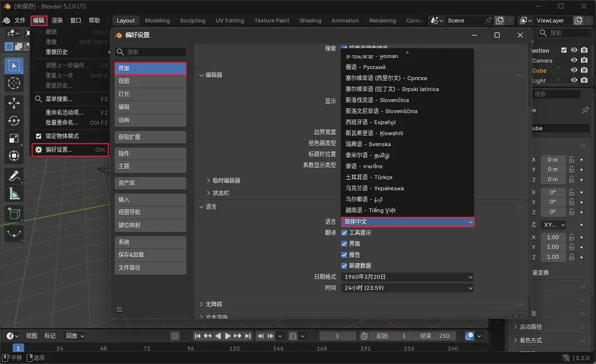Open the 窗口 menu

pyautogui.click(x=76, y=20)
